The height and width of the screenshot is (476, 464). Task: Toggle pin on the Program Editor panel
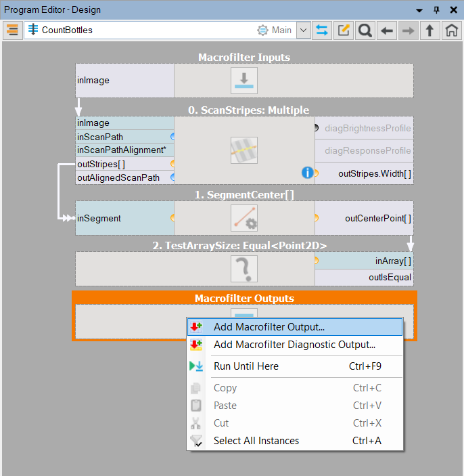coord(436,10)
